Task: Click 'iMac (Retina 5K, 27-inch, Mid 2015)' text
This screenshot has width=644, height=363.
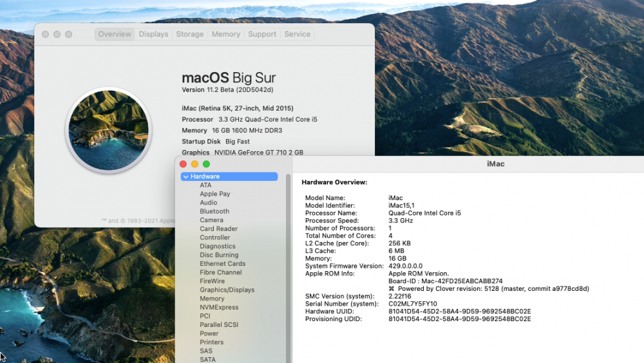Action: tap(238, 108)
